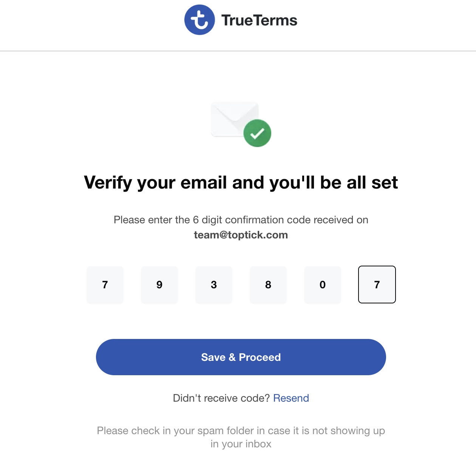476x464 pixels.
Task: Click the TrueTerms wordmark text
Action: [259, 20]
